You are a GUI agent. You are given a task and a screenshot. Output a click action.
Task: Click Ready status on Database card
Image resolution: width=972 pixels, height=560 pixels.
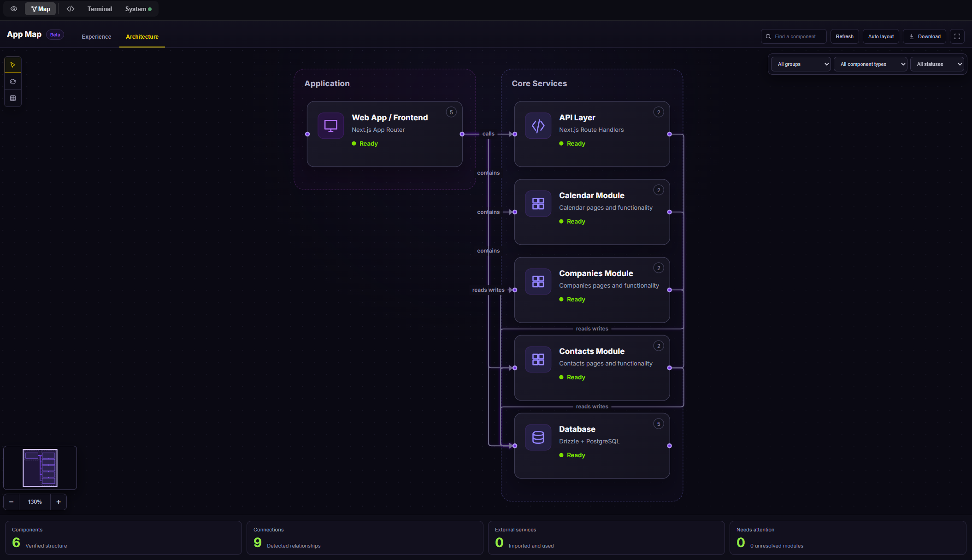point(572,455)
